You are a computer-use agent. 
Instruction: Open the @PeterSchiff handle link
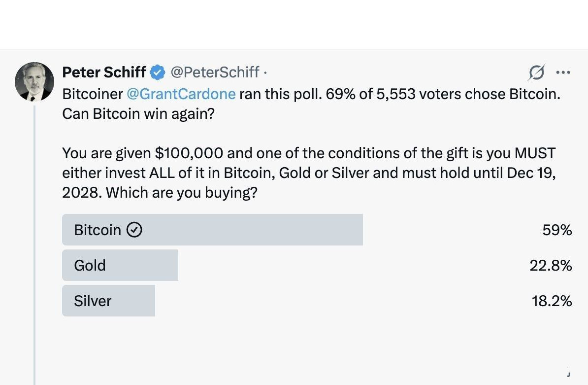click(x=215, y=72)
